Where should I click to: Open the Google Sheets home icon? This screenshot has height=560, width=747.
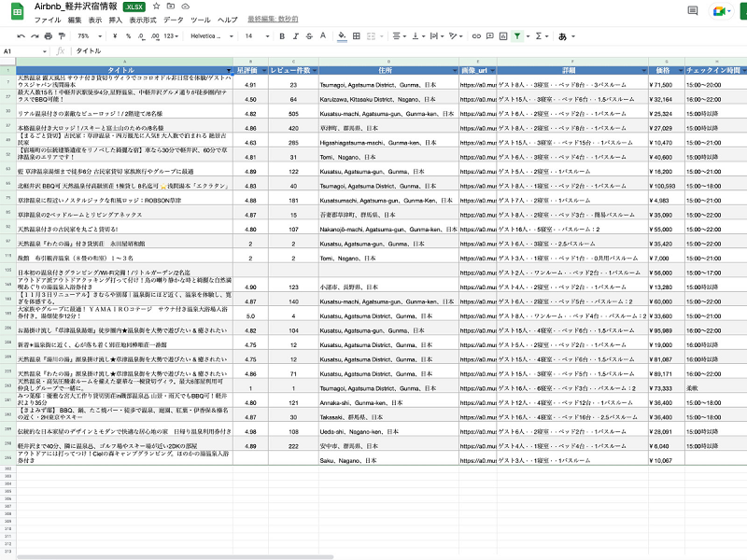click(x=17, y=12)
